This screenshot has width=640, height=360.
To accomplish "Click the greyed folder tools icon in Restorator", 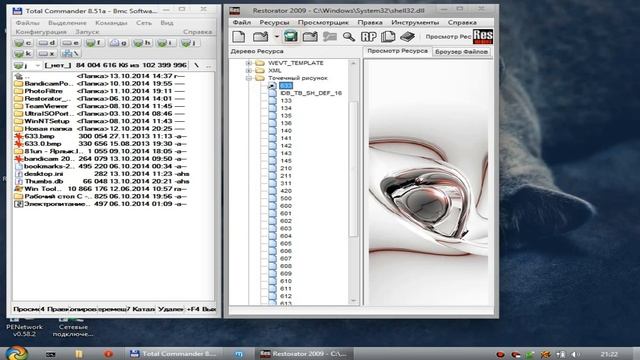I will [329, 37].
